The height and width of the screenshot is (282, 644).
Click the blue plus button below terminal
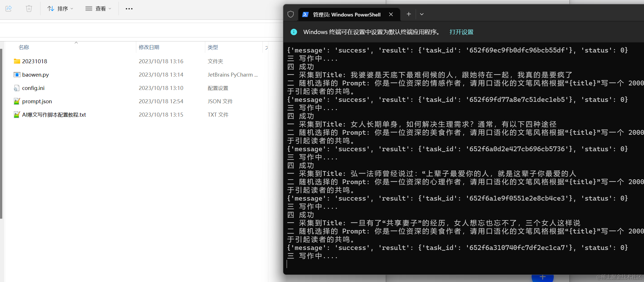click(x=542, y=277)
